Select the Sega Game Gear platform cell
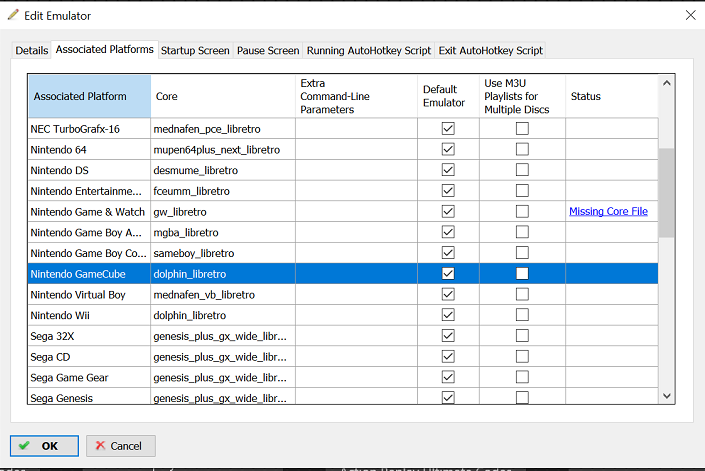This screenshot has height=471, width=705. 89,377
